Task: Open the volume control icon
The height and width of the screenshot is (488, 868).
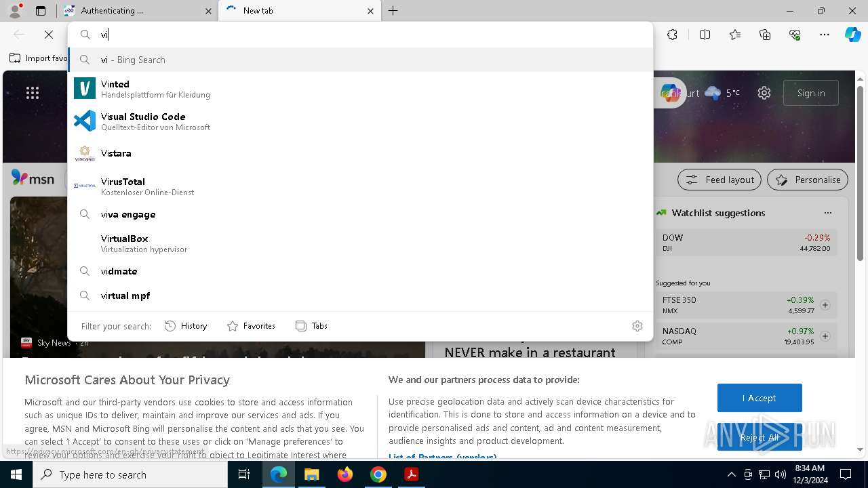Action: [x=781, y=474]
